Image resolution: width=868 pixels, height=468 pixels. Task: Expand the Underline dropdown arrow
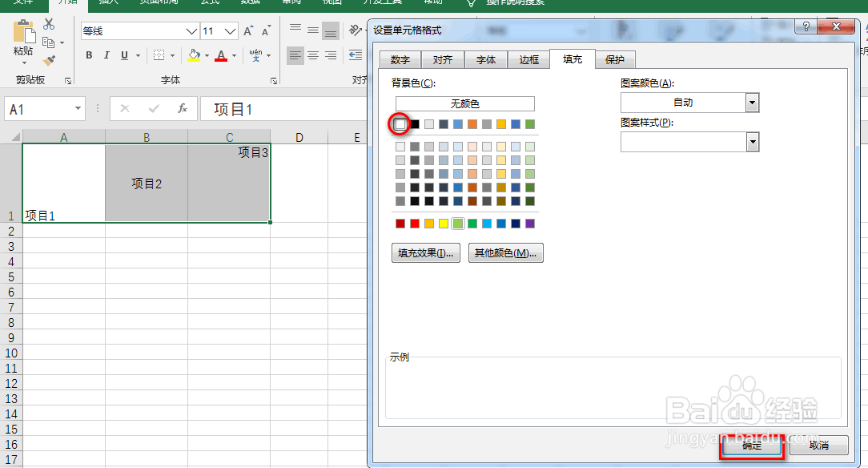[138, 55]
